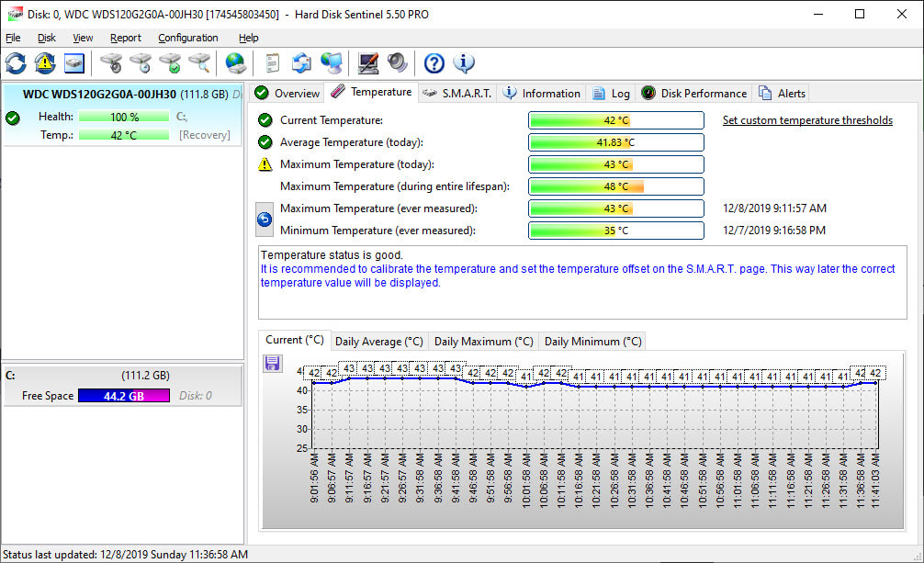
Task: Click the C: (111.2 GB) partition label
Action: point(87,376)
